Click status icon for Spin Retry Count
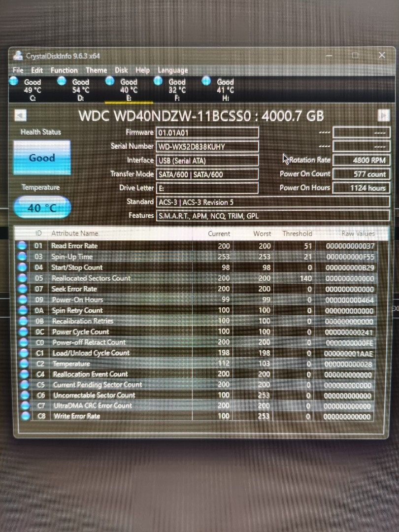 point(23,310)
